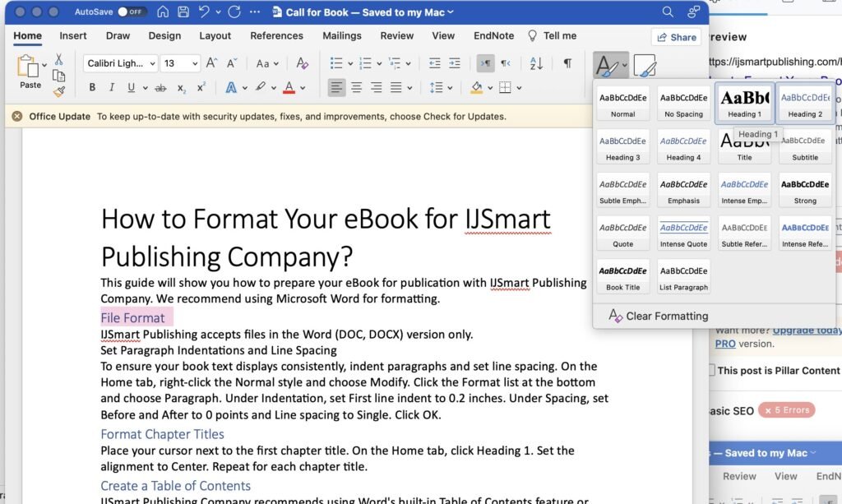Cut selection with scissors icon
The image size is (842, 504).
pos(58,59)
